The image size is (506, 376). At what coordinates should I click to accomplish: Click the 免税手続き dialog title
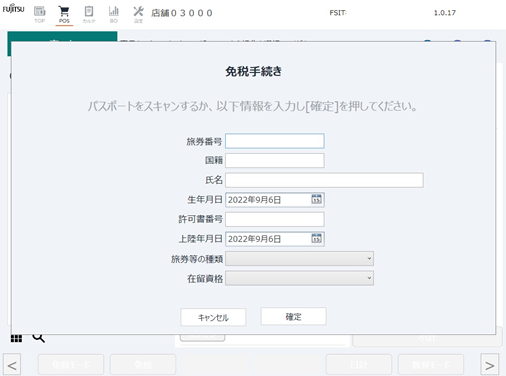[x=253, y=71]
